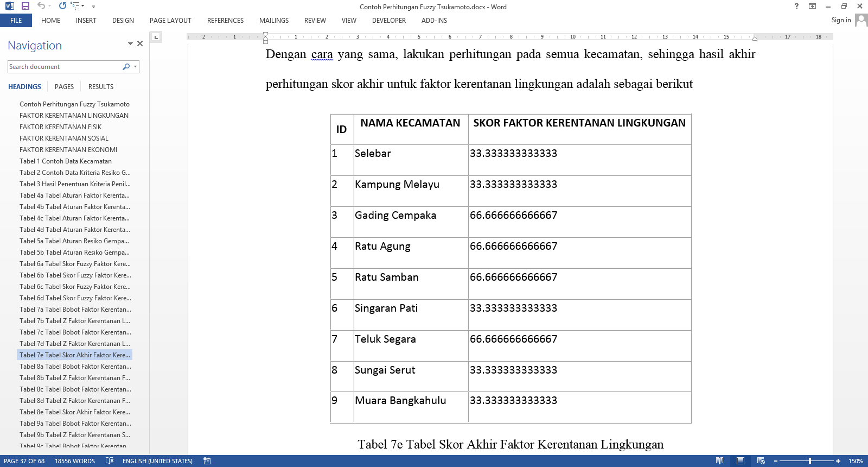This screenshot has width=868, height=467.
Task: Switch to Web Layout view
Action: click(761, 461)
